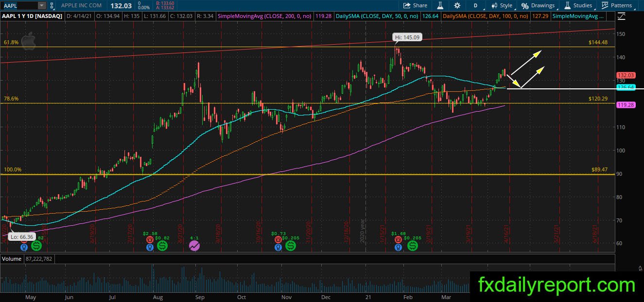Click the late-January lightbulb event icon
This screenshot has width=644, height=302.
(x=399, y=247)
